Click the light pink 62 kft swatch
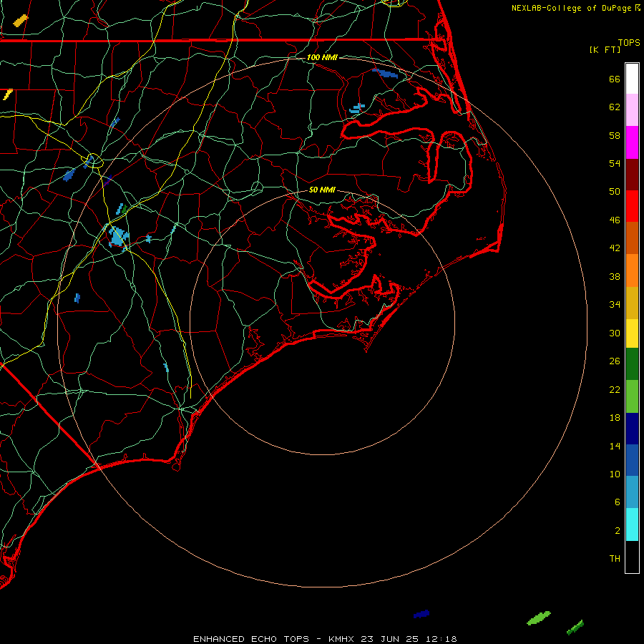 tap(632, 110)
